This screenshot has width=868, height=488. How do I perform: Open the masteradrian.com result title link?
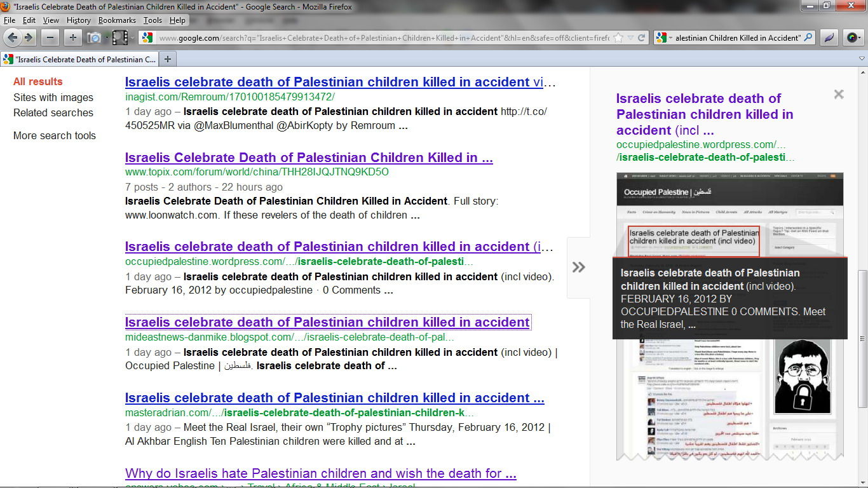coord(335,398)
